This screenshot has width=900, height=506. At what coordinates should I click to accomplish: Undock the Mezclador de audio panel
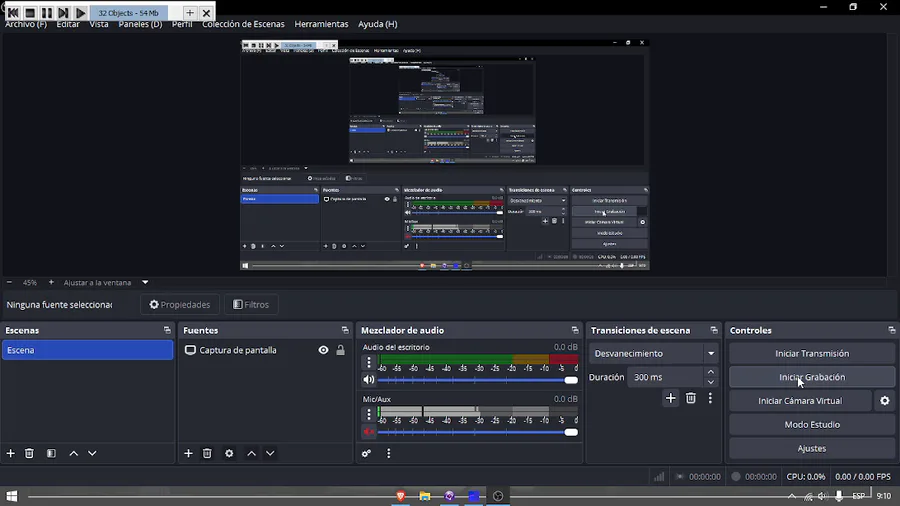tap(575, 330)
